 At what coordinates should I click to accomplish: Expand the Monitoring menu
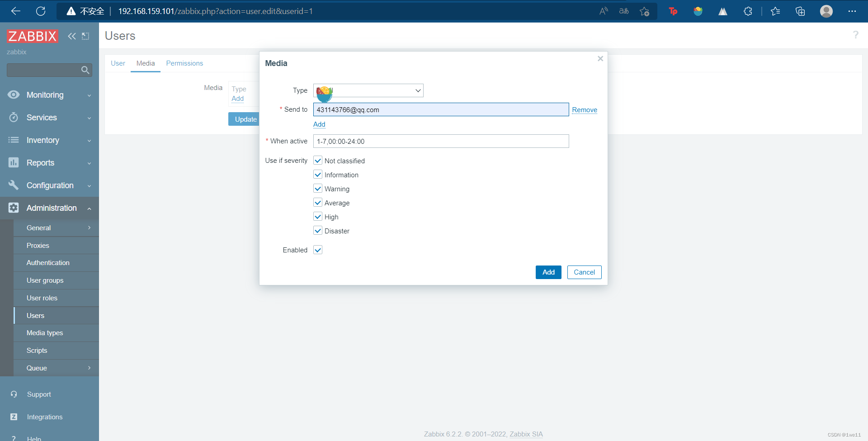coord(49,95)
